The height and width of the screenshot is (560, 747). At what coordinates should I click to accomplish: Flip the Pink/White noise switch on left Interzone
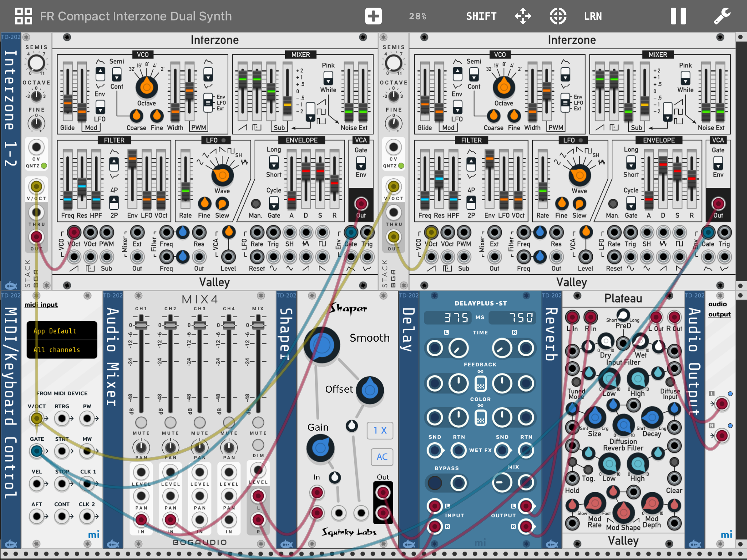coord(328,78)
